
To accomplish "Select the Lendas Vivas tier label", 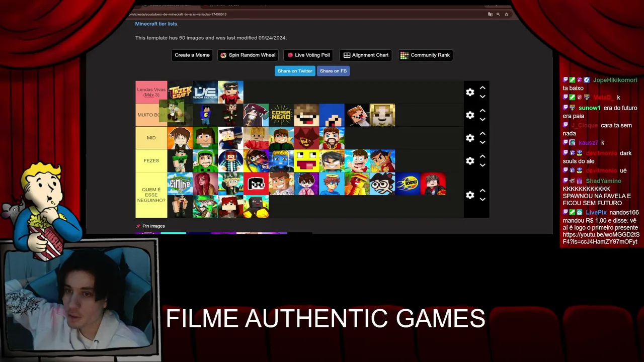I will pyautogui.click(x=151, y=93).
